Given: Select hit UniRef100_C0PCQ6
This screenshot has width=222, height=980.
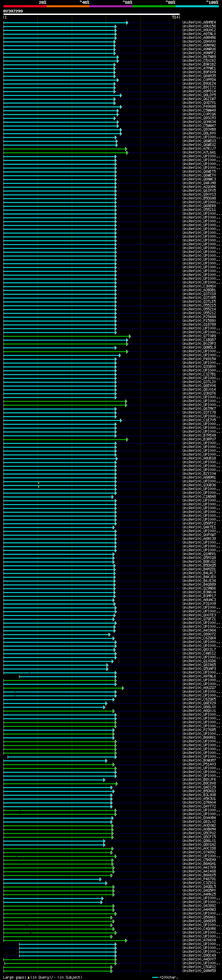Looking at the screenshot, I should pos(199,114).
